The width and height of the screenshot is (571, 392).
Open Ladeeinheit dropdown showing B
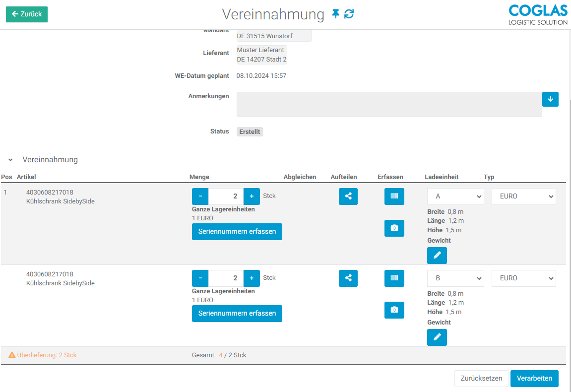tap(455, 278)
